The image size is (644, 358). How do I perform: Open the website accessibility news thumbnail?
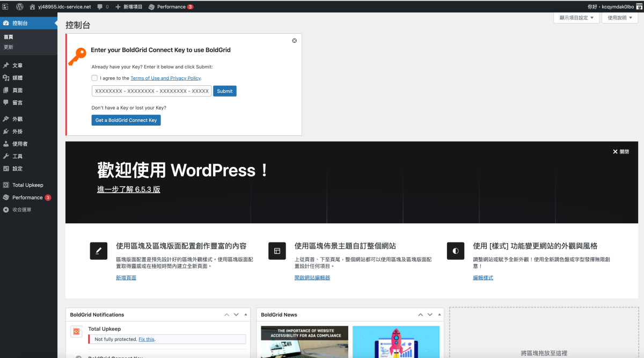tap(304, 341)
